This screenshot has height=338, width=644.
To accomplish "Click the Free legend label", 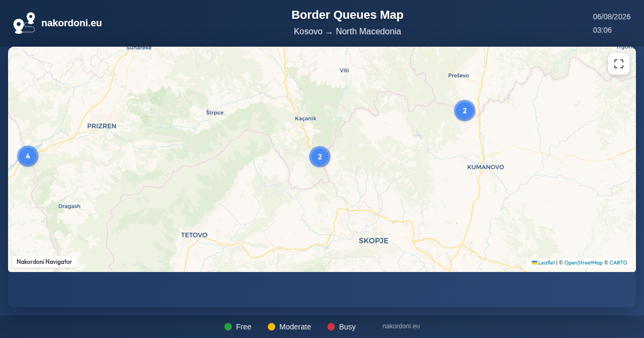I will (x=244, y=327).
